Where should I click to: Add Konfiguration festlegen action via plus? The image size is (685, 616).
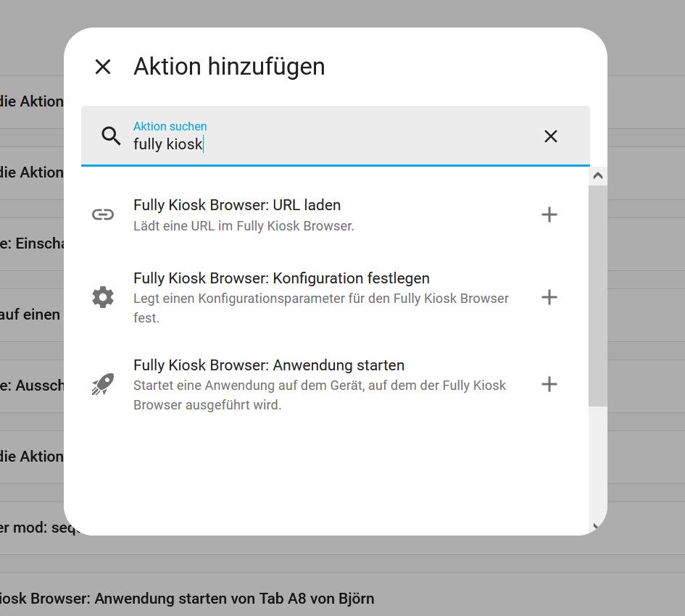pos(549,298)
